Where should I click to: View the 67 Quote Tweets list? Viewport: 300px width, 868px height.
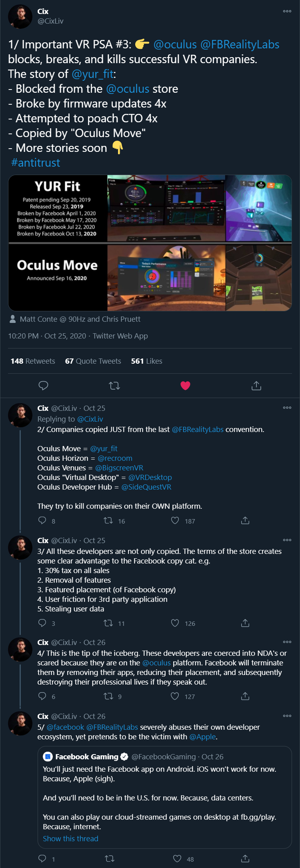[x=93, y=361]
